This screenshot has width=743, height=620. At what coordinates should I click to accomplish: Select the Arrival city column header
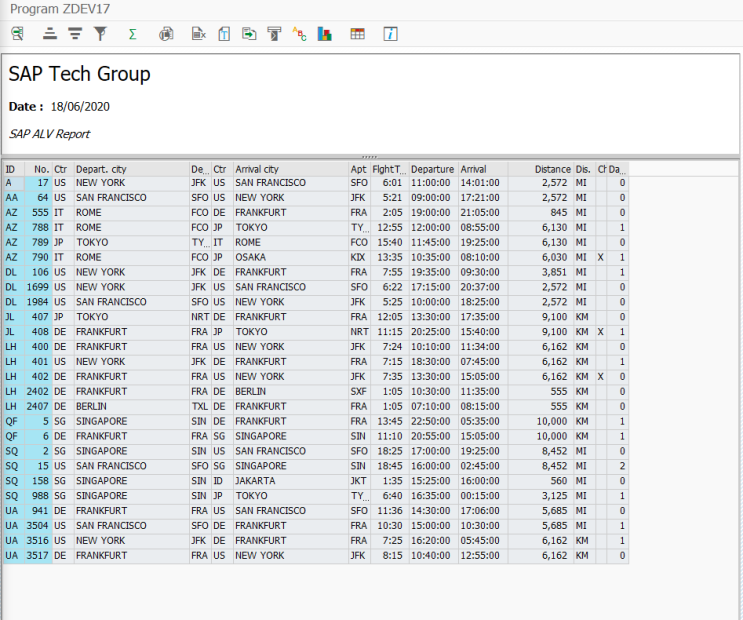pos(290,169)
